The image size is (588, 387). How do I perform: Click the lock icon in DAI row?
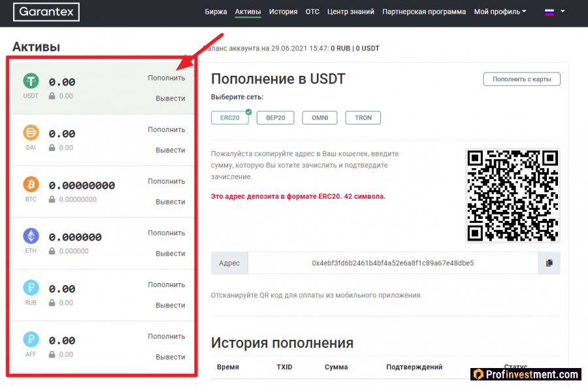pos(52,148)
